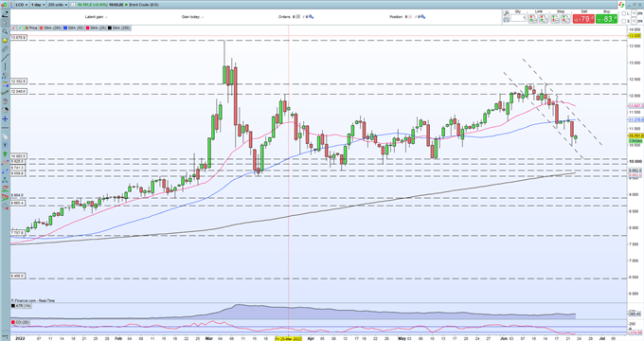Open the blue SMA (50) indicator label
Viewport: 644px width, 341px height.
tap(74, 27)
